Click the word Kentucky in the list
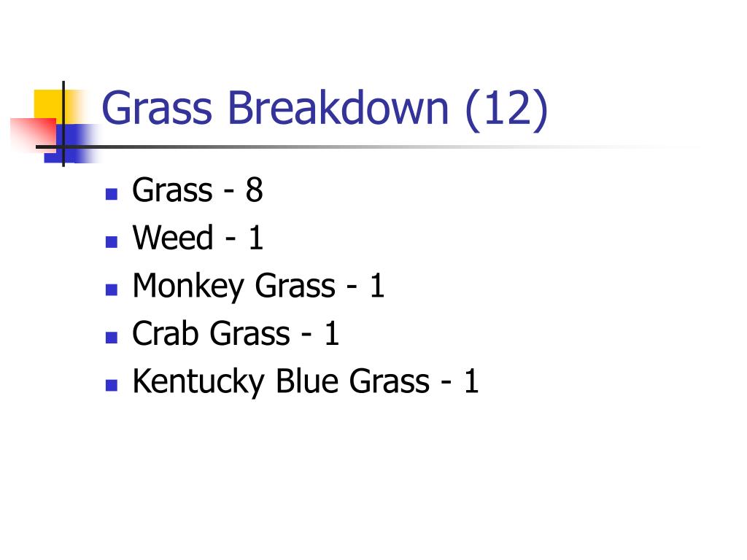 tap(198, 382)
